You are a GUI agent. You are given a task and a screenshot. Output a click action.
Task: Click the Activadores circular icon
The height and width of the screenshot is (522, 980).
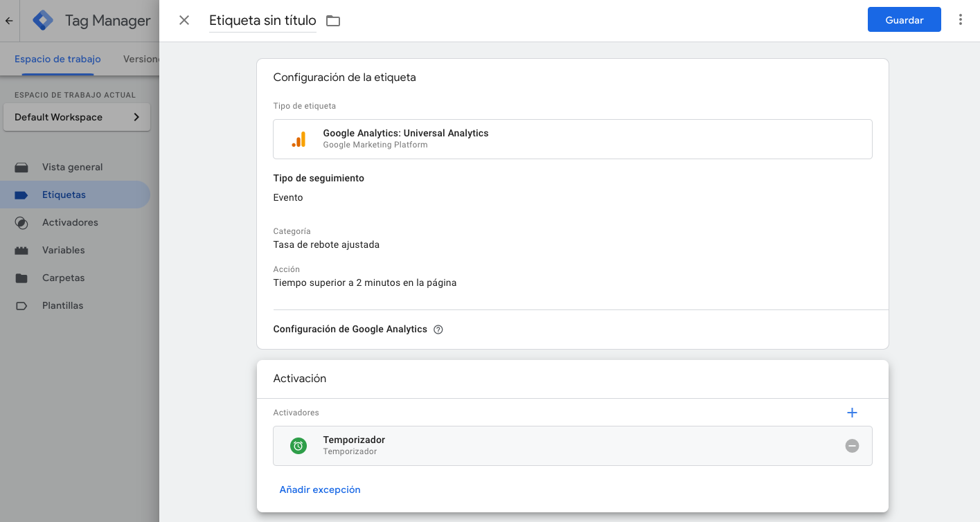coord(21,223)
